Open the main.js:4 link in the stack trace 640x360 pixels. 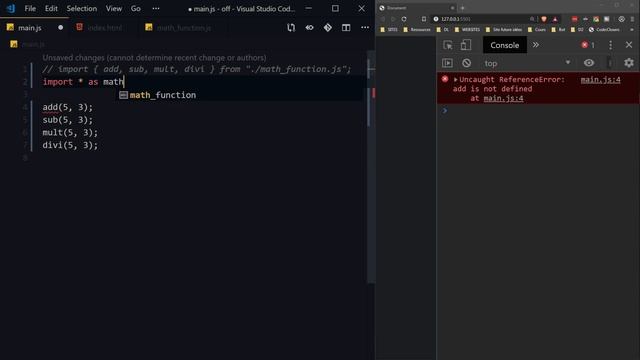(503, 98)
